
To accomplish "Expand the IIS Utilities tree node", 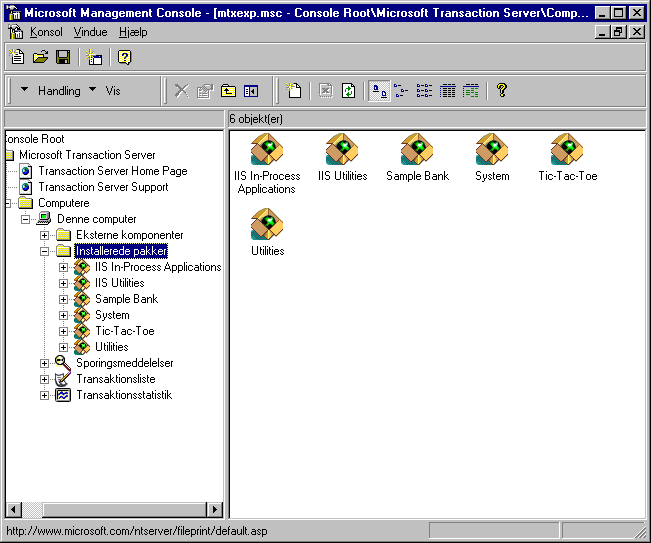I will click(x=63, y=283).
